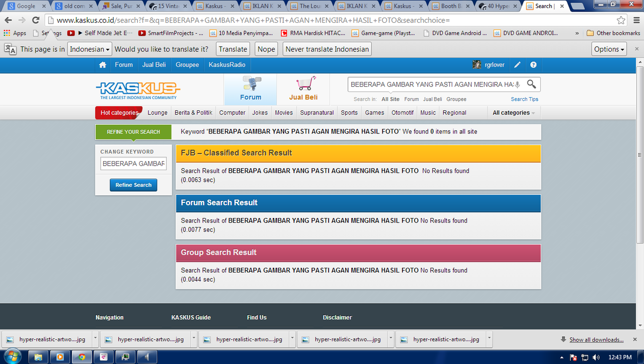Click Show all downloads link
The width and height of the screenshot is (644, 364).
pyautogui.click(x=596, y=340)
